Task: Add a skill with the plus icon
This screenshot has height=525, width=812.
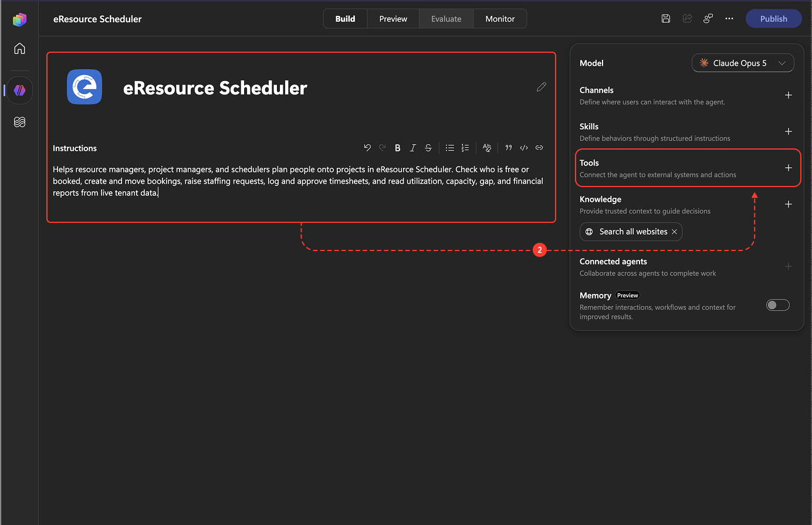Action: (789, 131)
